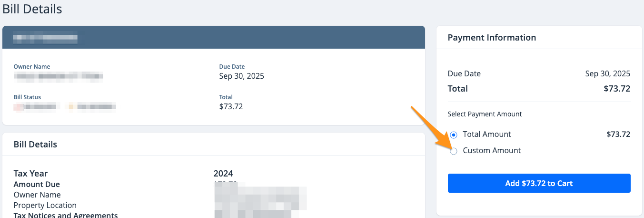Screen dimensions: 644x218
Task: Click the Tax Year row label
Action: [30, 174]
